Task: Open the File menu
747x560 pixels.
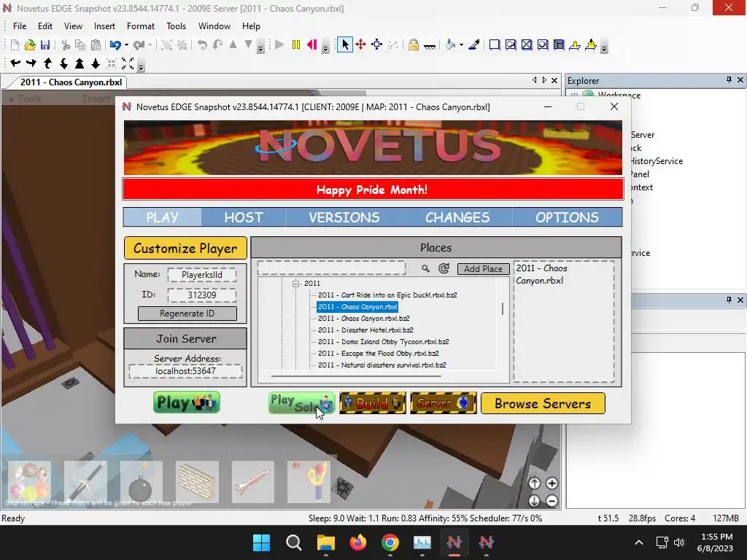Action: [20, 26]
